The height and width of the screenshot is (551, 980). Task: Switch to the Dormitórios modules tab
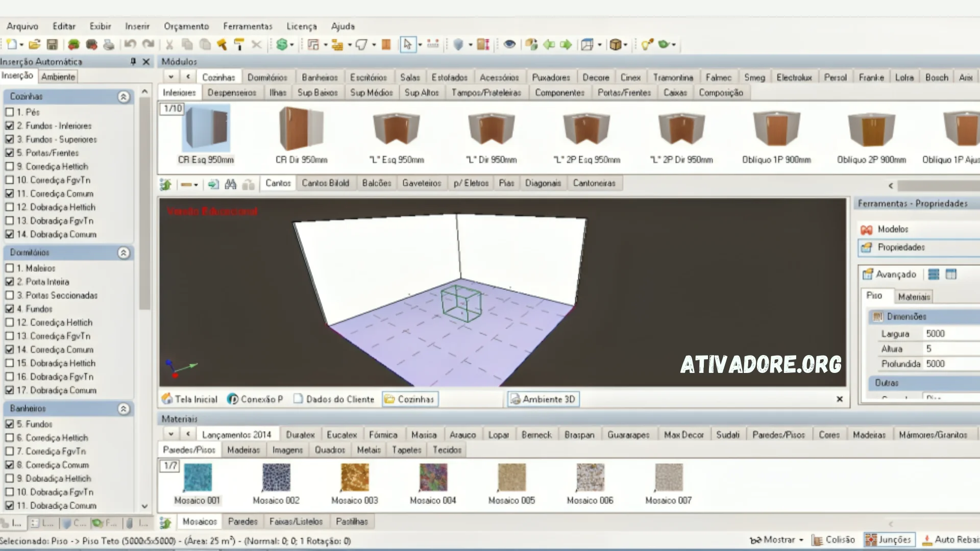267,78
